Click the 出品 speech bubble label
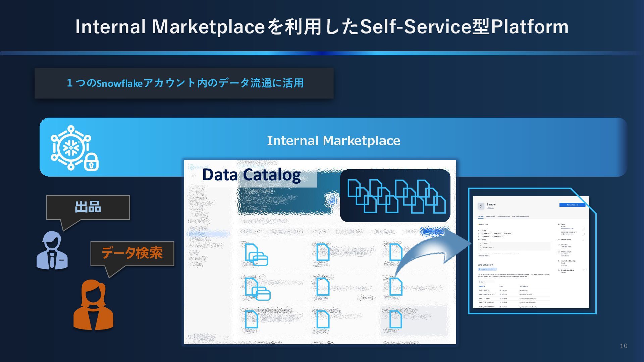 pos(88,207)
